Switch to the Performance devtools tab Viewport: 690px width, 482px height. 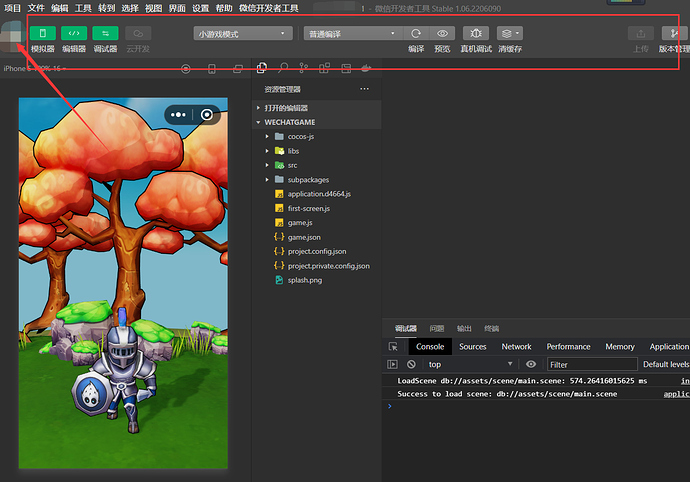569,346
